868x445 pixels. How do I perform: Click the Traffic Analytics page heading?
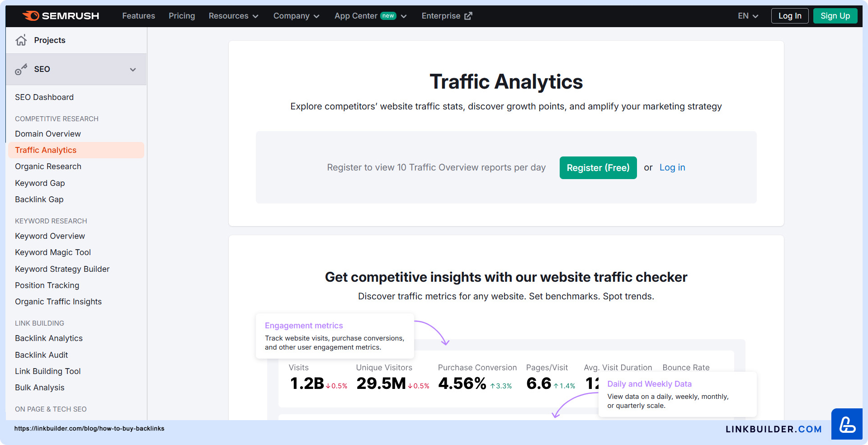pyautogui.click(x=506, y=82)
